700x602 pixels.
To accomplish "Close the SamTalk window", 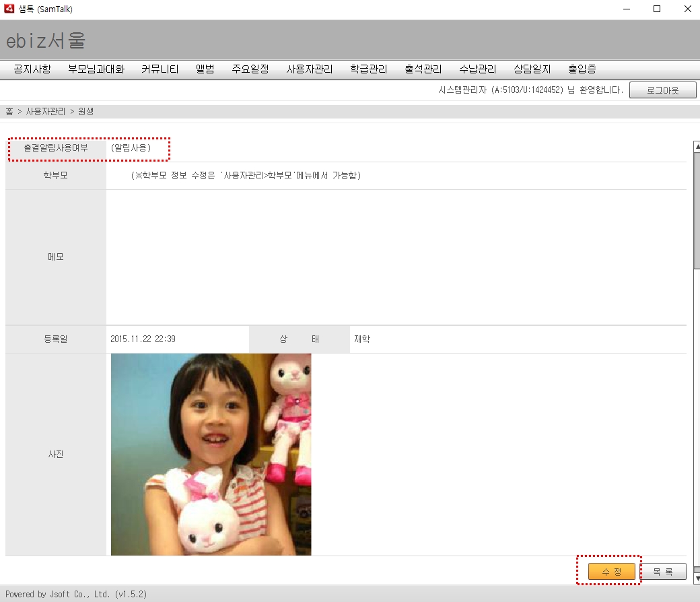I will [687, 9].
